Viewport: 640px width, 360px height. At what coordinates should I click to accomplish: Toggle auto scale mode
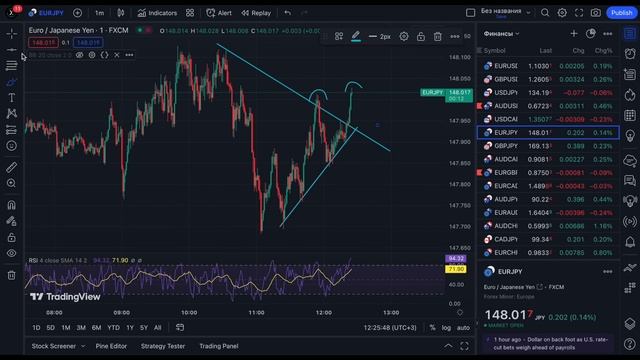(463, 327)
